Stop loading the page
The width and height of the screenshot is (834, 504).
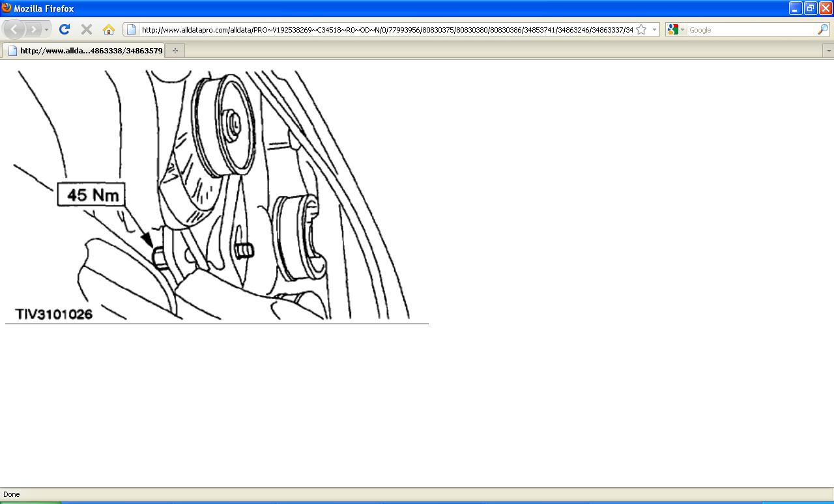(x=87, y=29)
